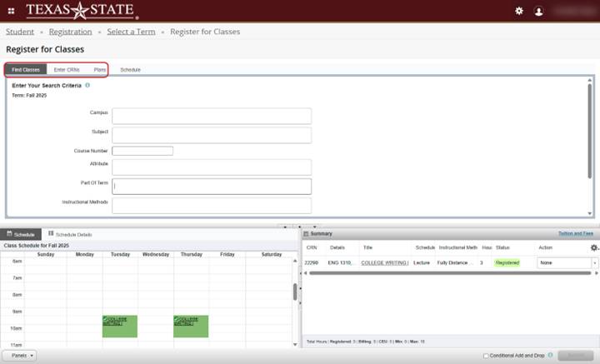Screen dimensions: 600x364
Task: Click the Course Number text field
Action: (x=142, y=151)
